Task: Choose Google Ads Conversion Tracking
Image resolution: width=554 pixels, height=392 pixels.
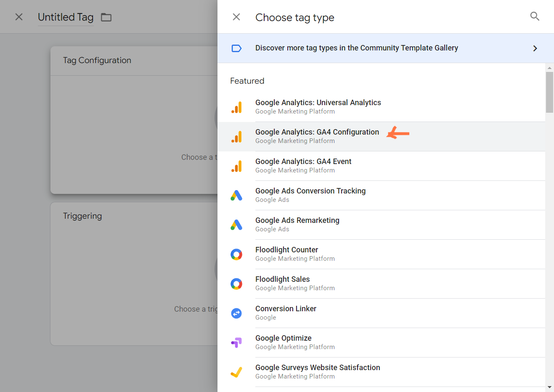Action: point(381,196)
